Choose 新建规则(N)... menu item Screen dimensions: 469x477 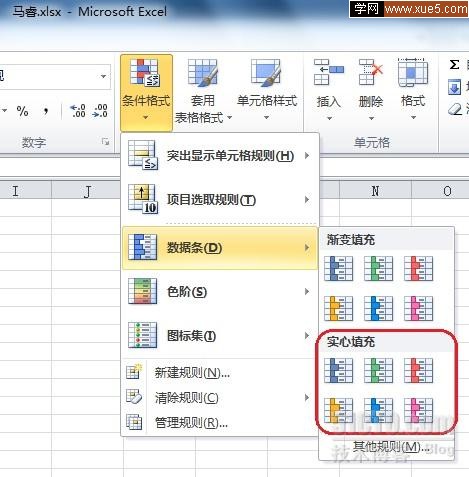click(x=220, y=372)
